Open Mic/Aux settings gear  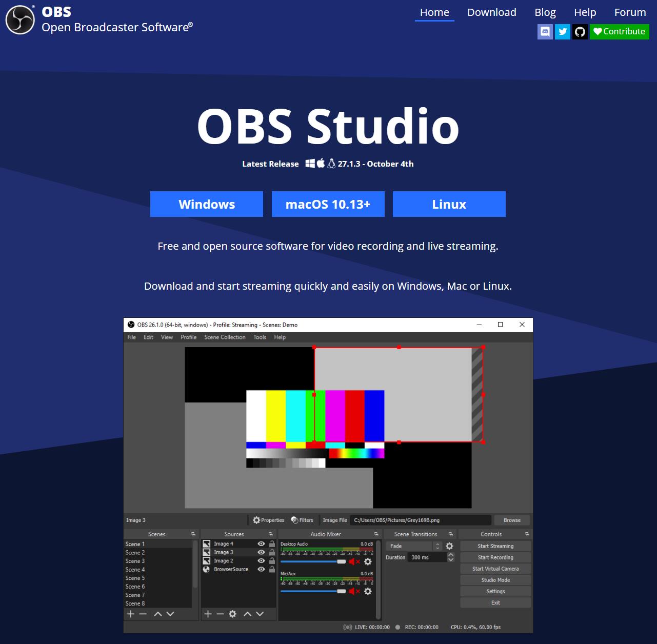tap(368, 592)
